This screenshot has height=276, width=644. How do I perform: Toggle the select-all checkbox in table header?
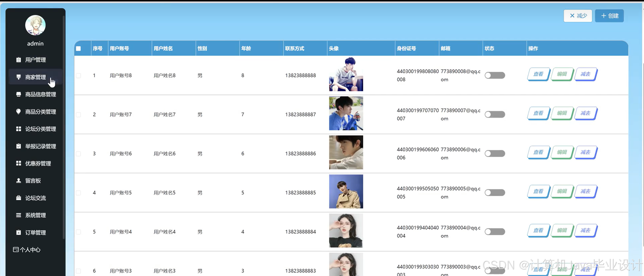pos(79,49)
